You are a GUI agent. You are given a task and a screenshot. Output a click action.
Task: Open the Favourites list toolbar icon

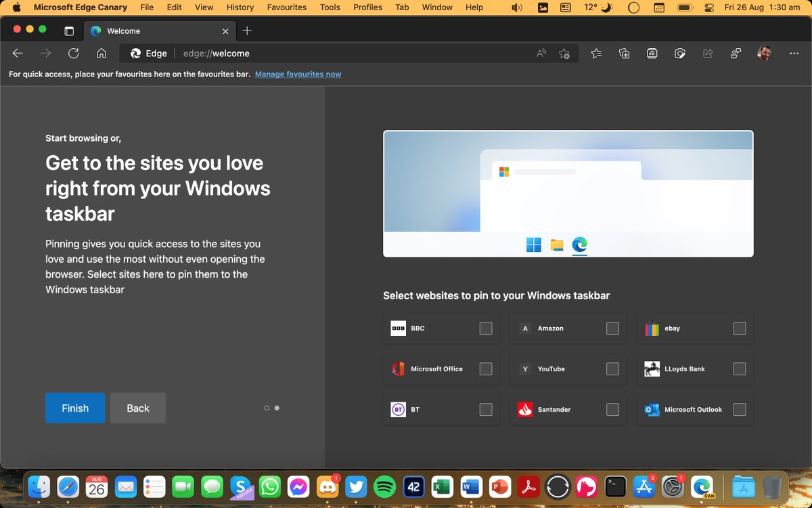(596, 54)
